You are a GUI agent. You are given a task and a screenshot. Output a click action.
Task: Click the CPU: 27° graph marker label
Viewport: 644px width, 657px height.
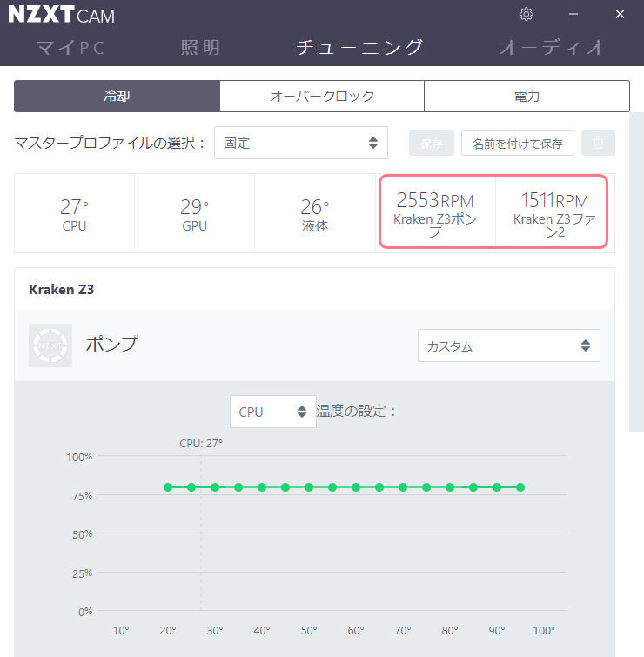click(201, 443)
